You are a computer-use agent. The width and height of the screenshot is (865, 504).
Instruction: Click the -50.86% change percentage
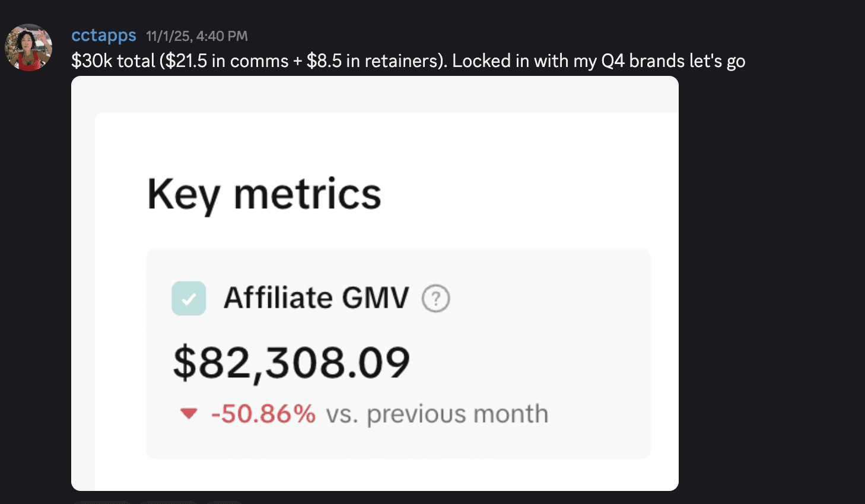[x=263, y=414]
